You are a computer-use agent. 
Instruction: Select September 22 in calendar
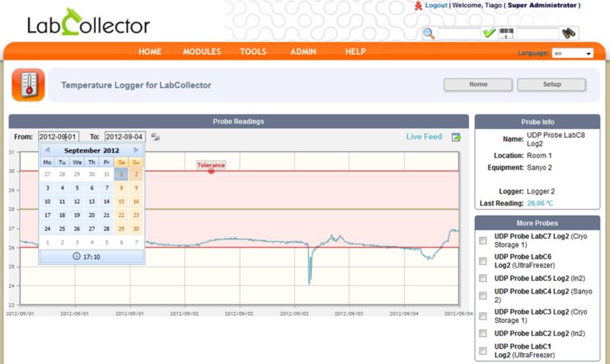121,216
